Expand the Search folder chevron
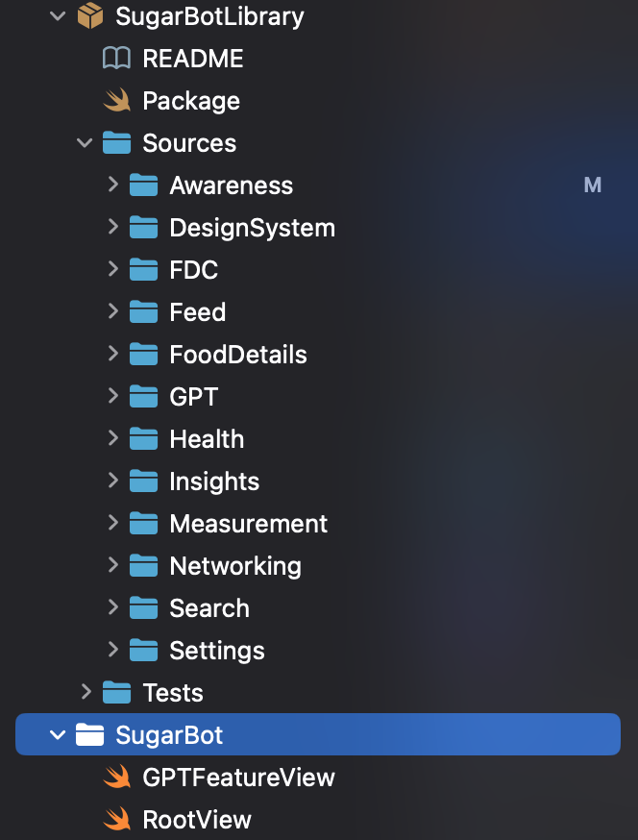Image resolution: width=638 pixels, height=840 pixels. (113, 607)
